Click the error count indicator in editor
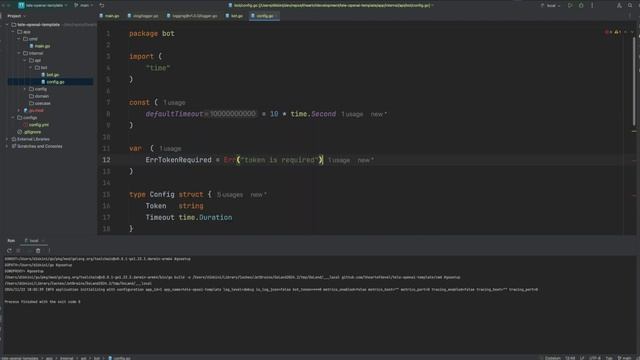 pos(608,32)
